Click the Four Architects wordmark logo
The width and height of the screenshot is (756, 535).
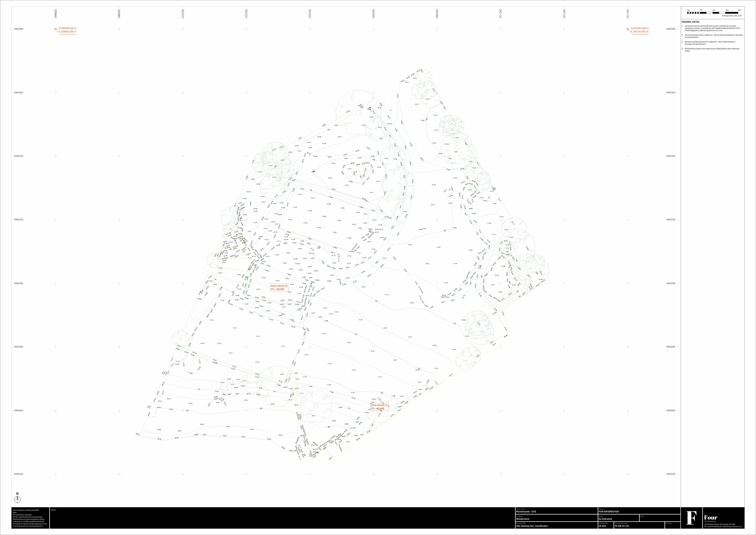tap(711, 518)
